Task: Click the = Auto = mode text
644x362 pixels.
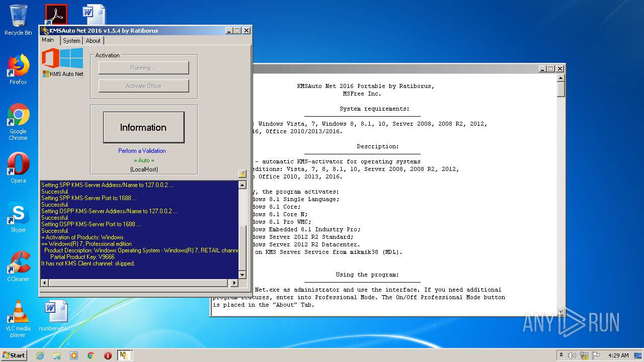Action: (144, 160)
